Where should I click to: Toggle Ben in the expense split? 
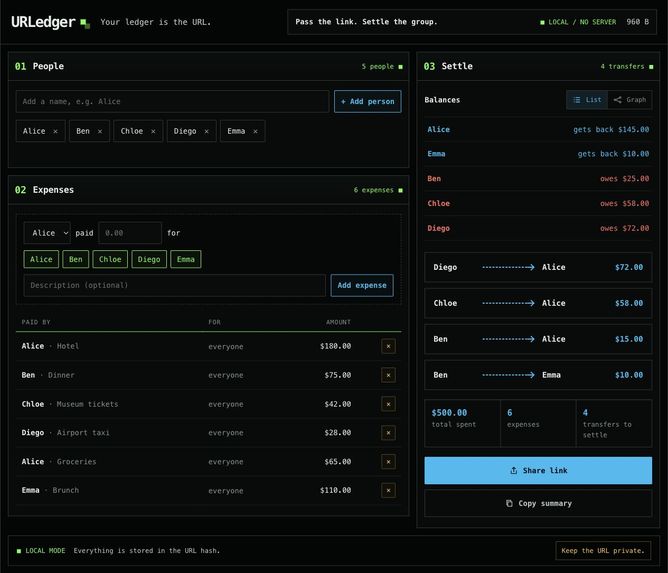point(75,259)
